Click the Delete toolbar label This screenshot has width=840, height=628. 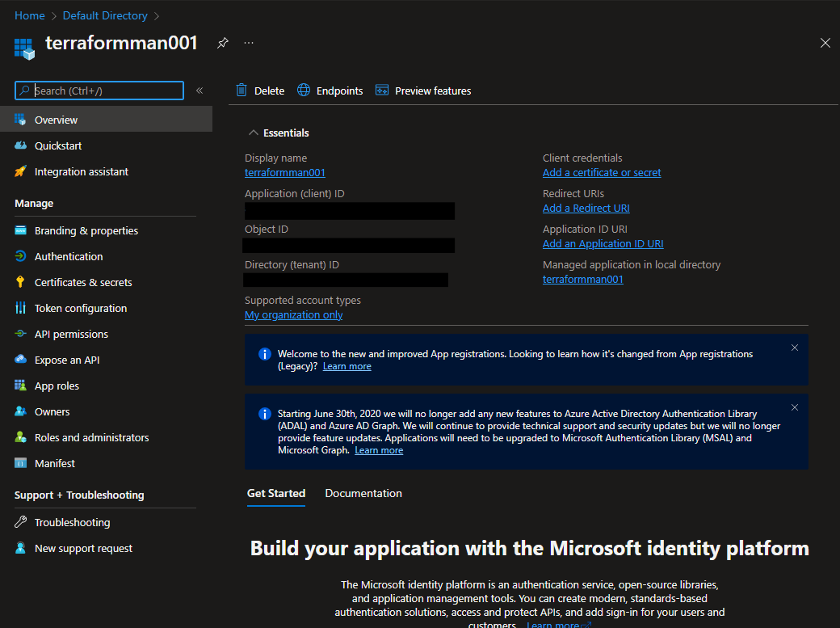(269, 91)
